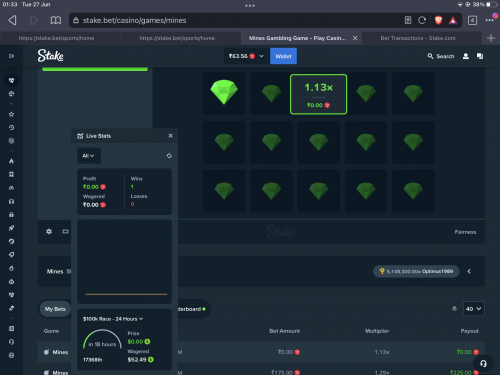Open rows count 40 dropdown
The height and width of the screenshot is (375, 500).
(x=473, y=309)
